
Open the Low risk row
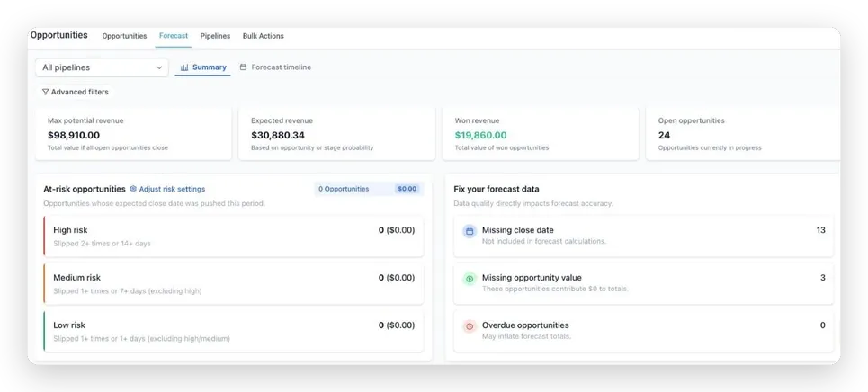point(234,332)
